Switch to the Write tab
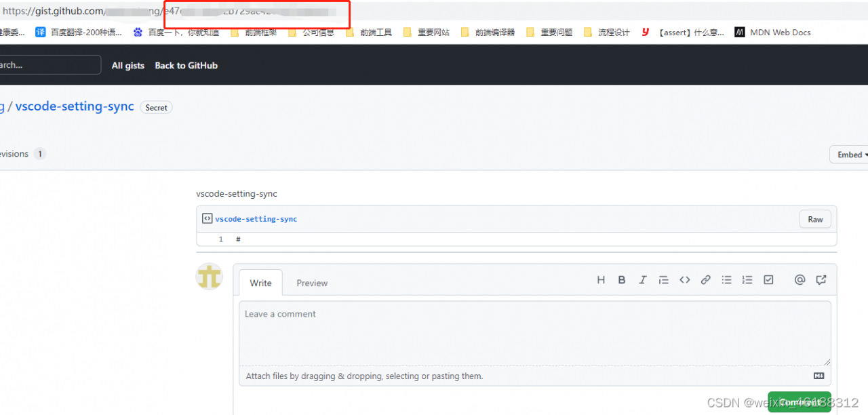 click(x=260, y=283)
